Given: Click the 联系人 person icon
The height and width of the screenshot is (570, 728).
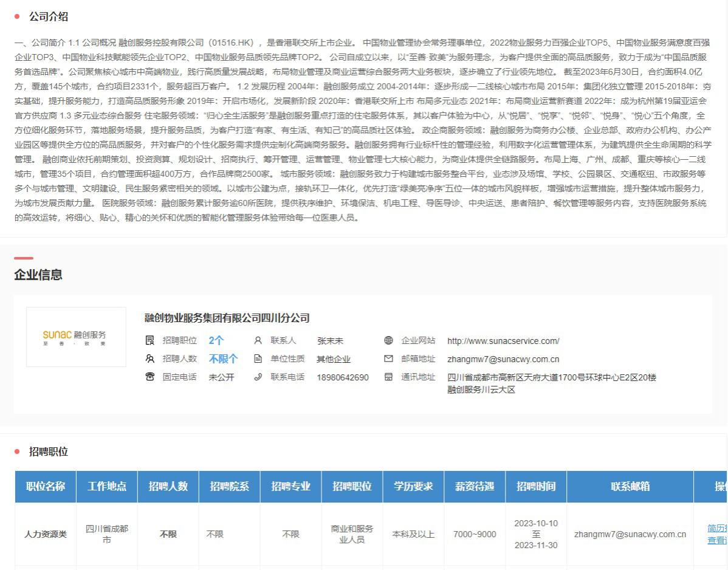Looking at the screenshot, I should pyautogui.click(x=258, y=341).
